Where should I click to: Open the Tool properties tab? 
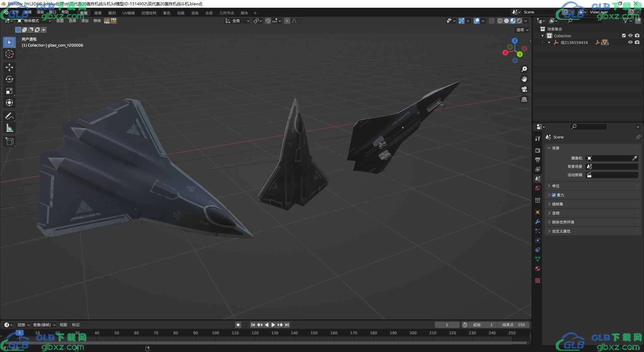538,138
